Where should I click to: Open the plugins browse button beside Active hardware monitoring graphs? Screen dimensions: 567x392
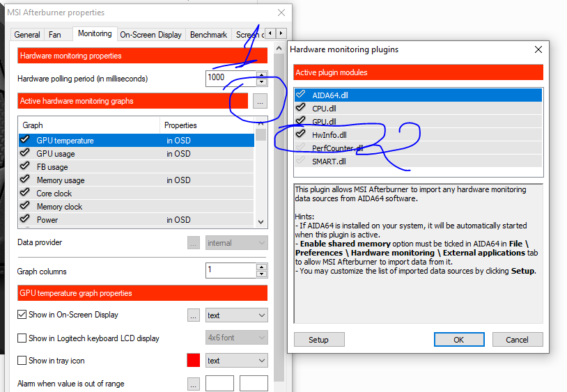click(260, 101)
